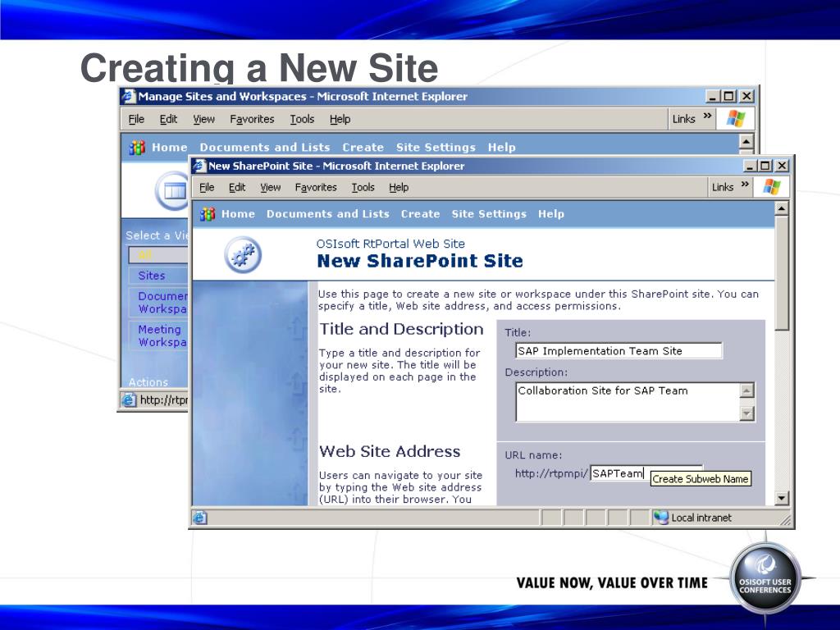The width and height of the screenshot is (840, 630).
Task: Open View menu in New SharePoint Site window
Action: (271, 188)
